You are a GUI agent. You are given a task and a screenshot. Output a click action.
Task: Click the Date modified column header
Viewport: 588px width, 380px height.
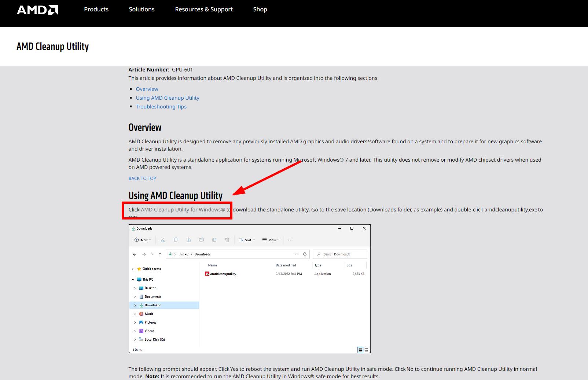(x=286, y=265)
